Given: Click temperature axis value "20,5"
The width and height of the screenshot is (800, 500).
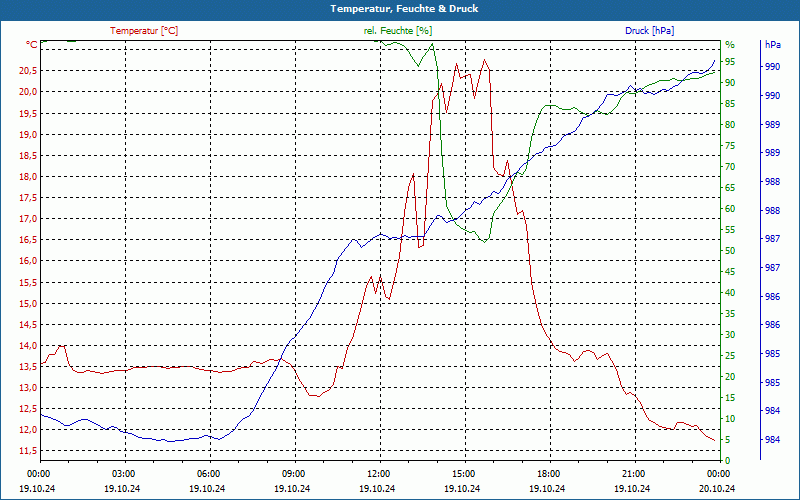Looking at the screenshot, I should click(28, 71).
